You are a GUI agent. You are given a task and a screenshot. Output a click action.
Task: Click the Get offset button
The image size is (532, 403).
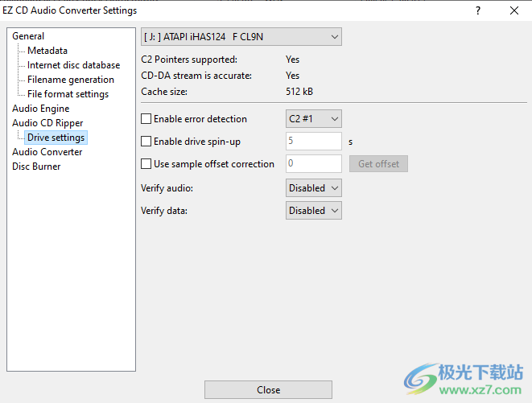point(378,164)
